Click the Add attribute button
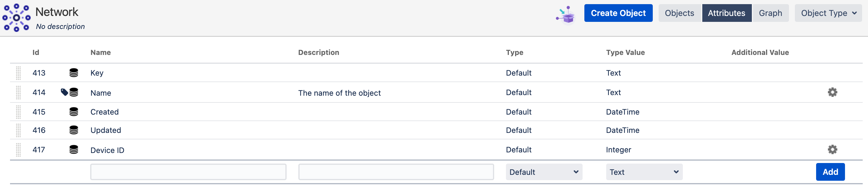 830,172
